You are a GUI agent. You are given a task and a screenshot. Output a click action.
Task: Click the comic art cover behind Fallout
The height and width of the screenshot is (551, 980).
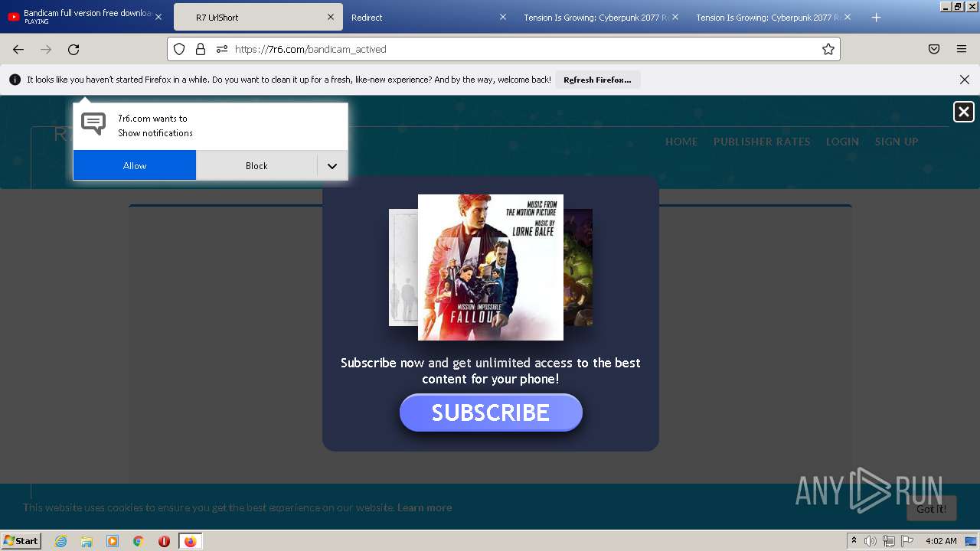[578, 267]
